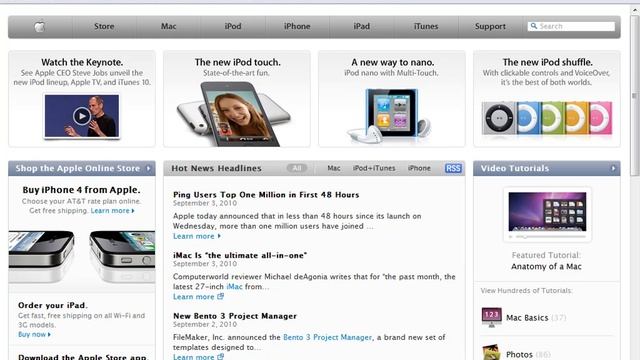Image resolution: width=640 pixels, height=360 pixels.
Task: Open 'The new iPod shuffle' heading
Action: pyautogui.click(x=547, y=62)
